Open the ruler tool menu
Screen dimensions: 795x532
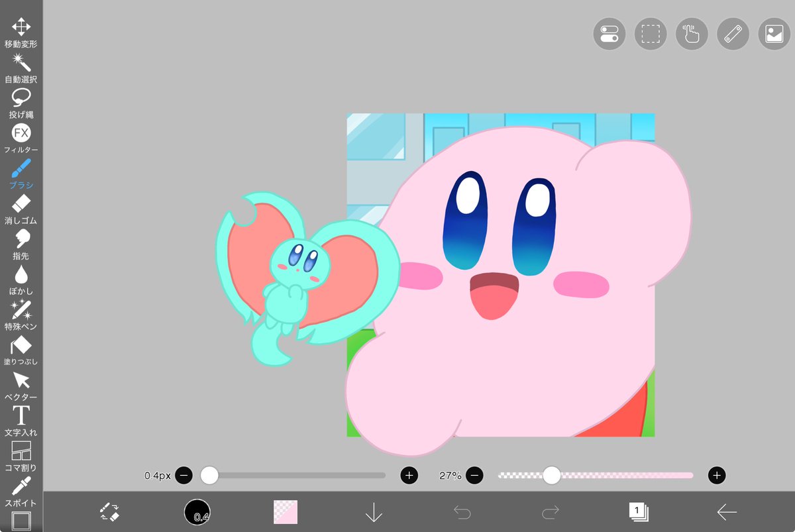[x=733, y=34]
